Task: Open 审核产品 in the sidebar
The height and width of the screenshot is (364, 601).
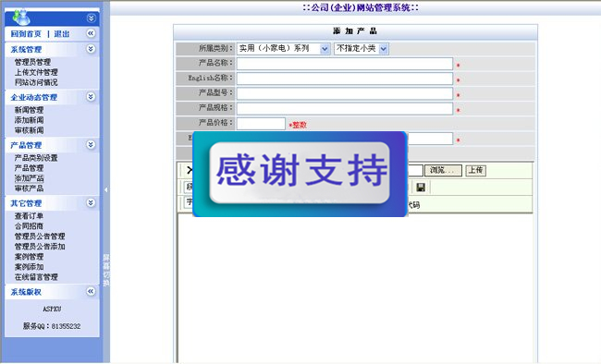Action: tap(30, 188)
